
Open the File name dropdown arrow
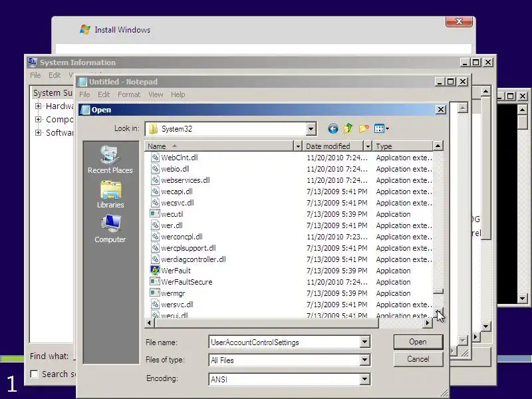364,342
